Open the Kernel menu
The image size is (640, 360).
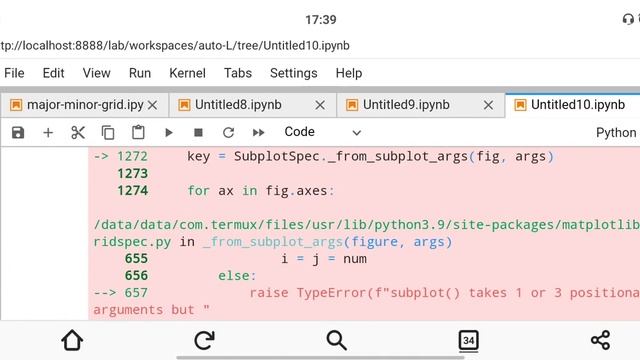[187, 73]
